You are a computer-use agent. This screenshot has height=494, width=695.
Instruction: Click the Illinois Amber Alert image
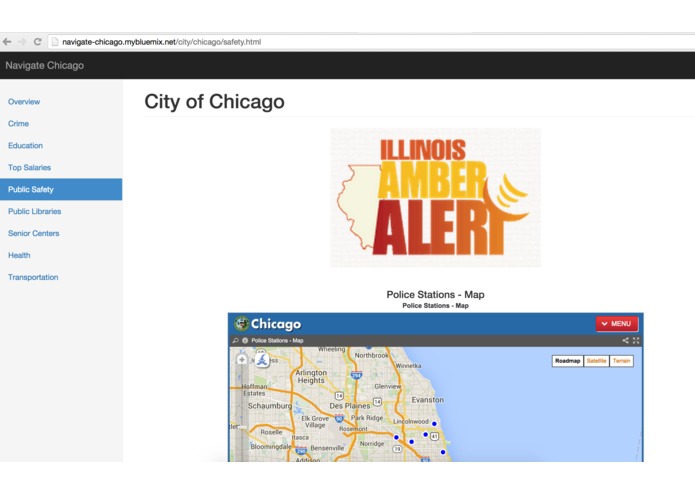436,198
